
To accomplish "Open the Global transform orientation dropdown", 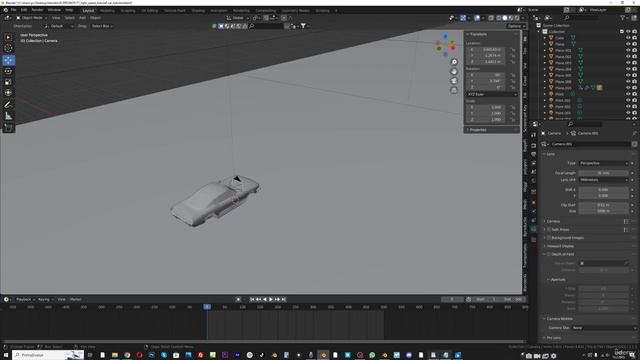I will coord(237,18).
